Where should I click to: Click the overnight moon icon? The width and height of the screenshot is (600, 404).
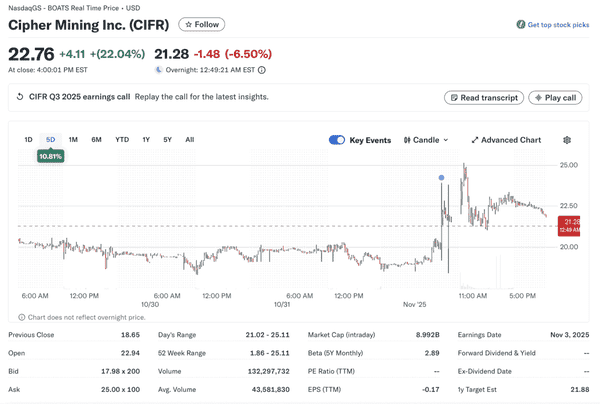click(159, 70)
